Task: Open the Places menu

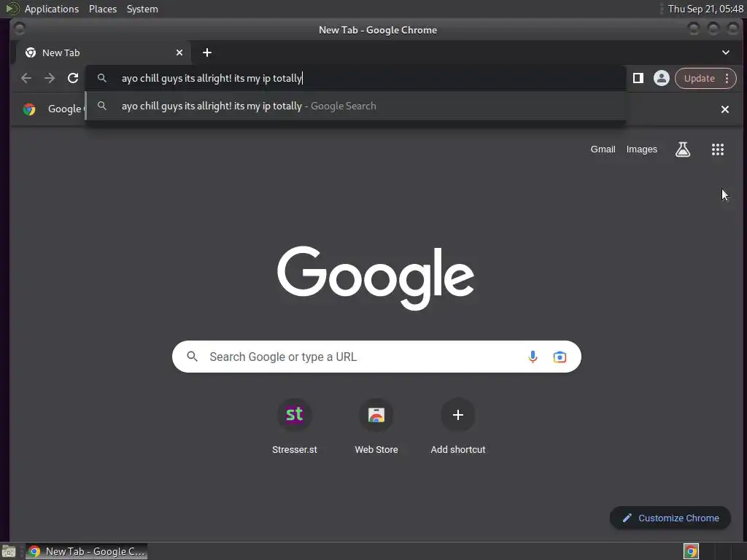Action: coord(103,9)
